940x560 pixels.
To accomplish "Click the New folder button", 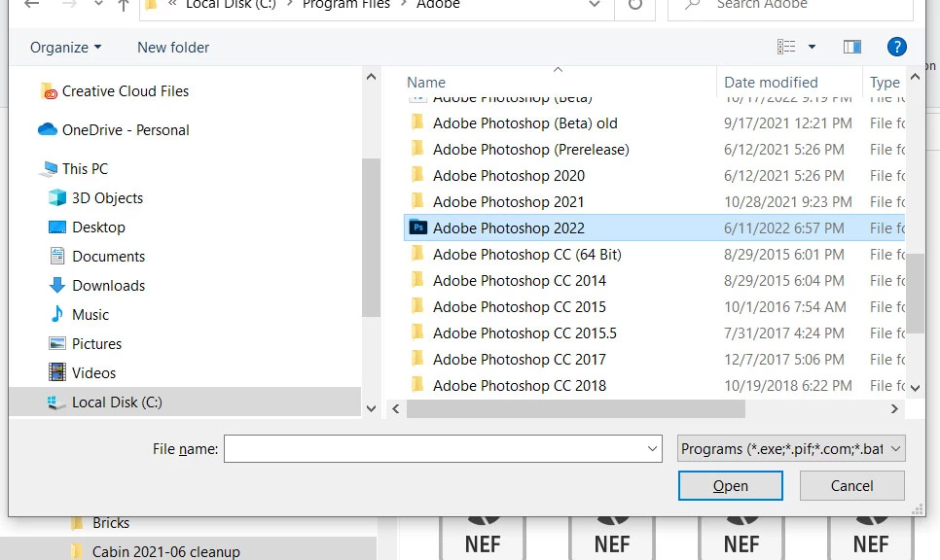I will pos(173,48).
